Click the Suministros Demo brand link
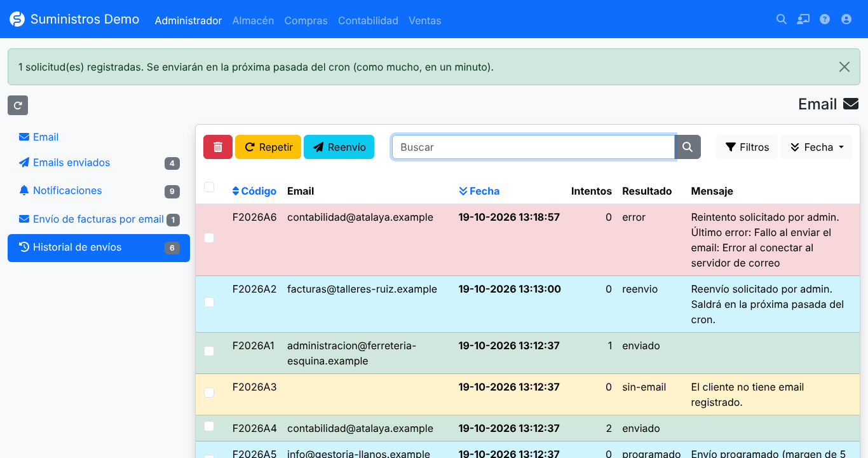 74,20
